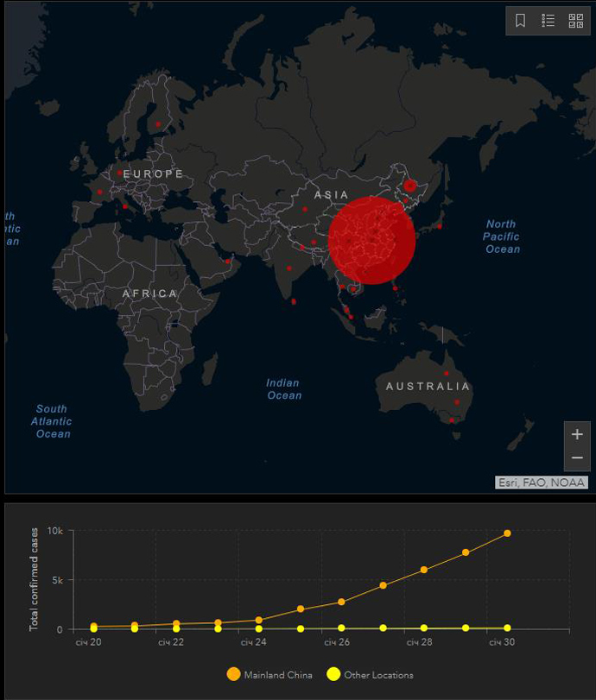
Task: Open the Esri, FAO, NOAA attribution
Action: 542,482
